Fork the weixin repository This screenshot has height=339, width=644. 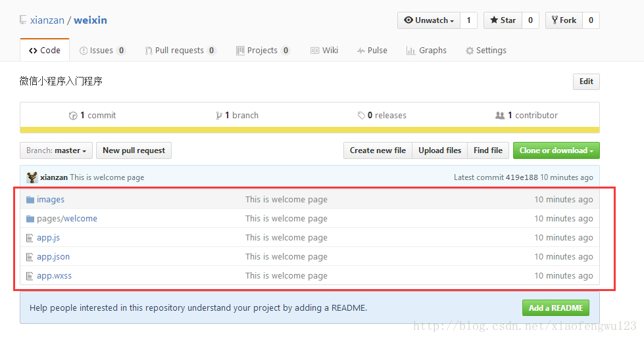tap(564, 20)
